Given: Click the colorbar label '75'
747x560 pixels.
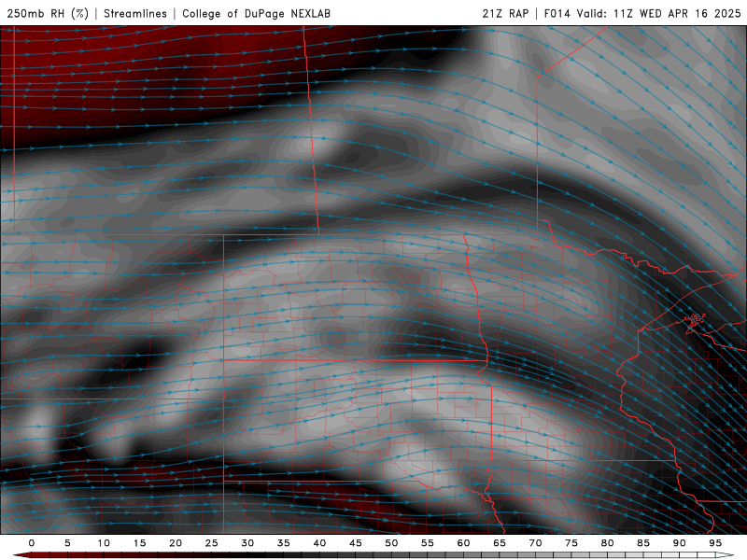Looking at the screenshot, I should coord(571,543).
